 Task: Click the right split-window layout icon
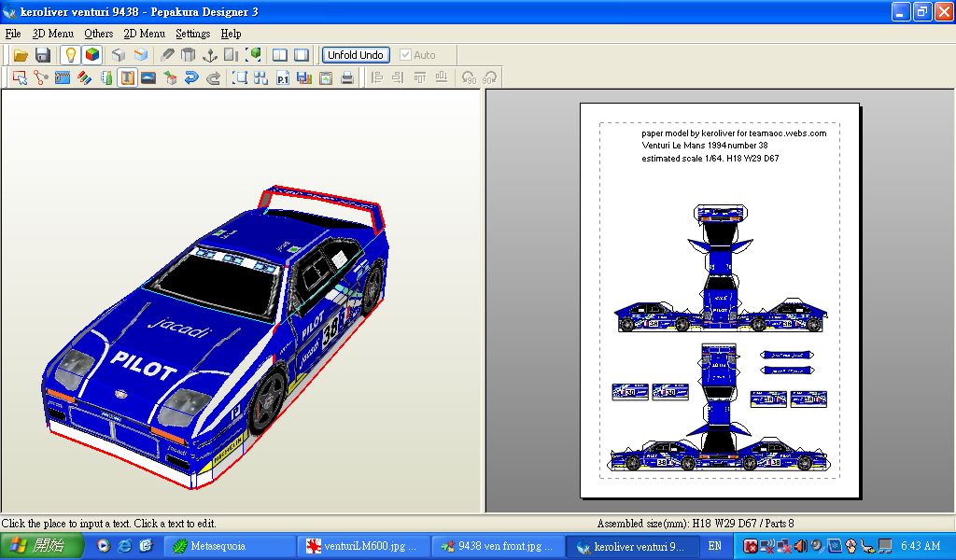click(302, 55)
